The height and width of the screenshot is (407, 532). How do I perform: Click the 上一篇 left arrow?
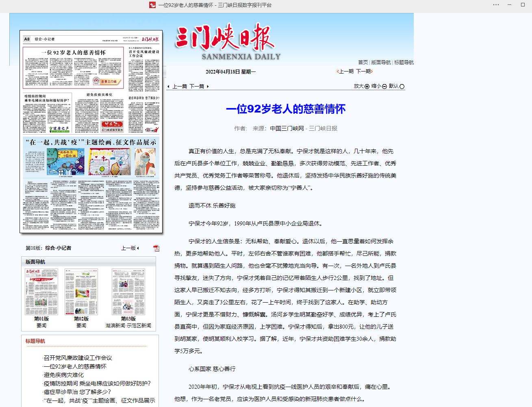coord(168,87)
